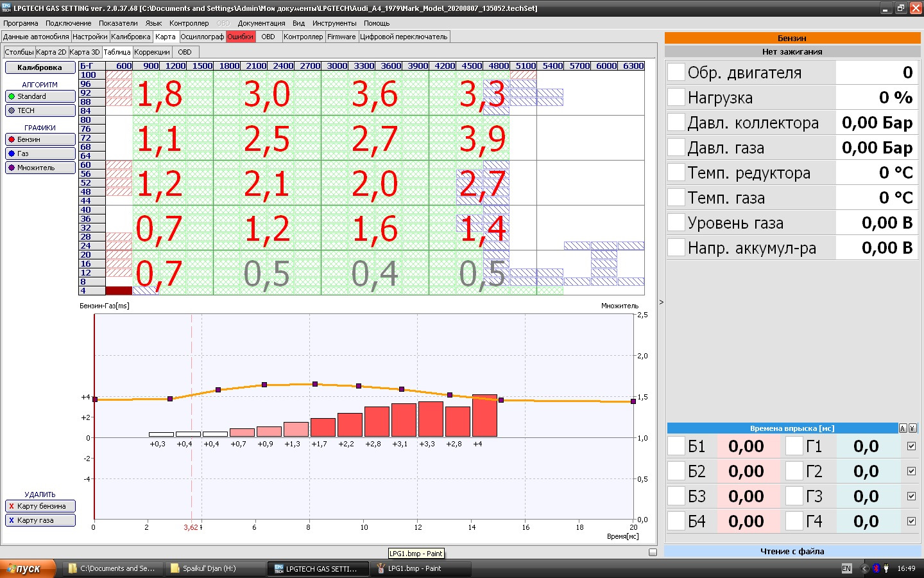Open the Помощь menu

click(x=377, y=23)
